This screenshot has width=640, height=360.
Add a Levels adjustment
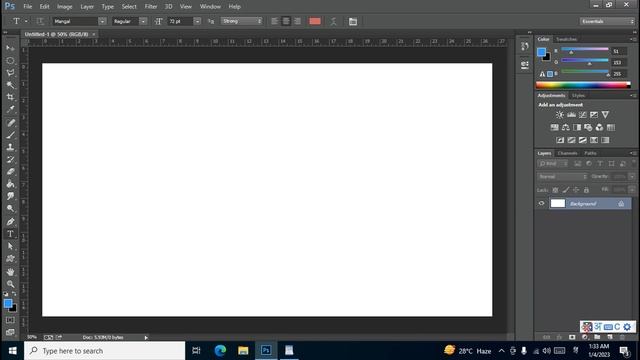tap(571, 115)
